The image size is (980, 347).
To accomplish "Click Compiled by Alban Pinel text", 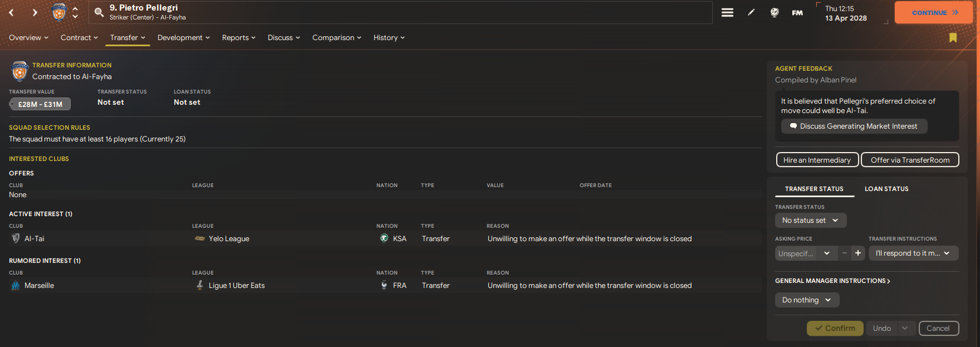I will coord(816,80).
